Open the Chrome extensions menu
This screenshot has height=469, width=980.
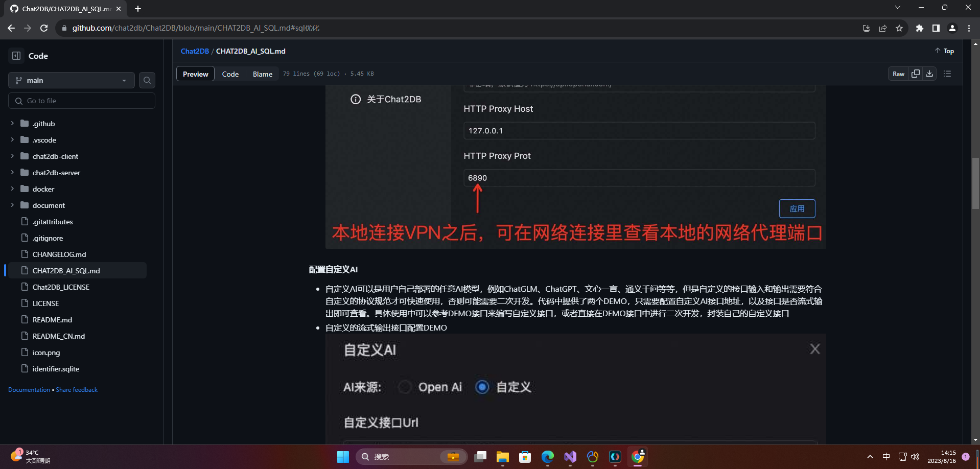coord(920,28)
